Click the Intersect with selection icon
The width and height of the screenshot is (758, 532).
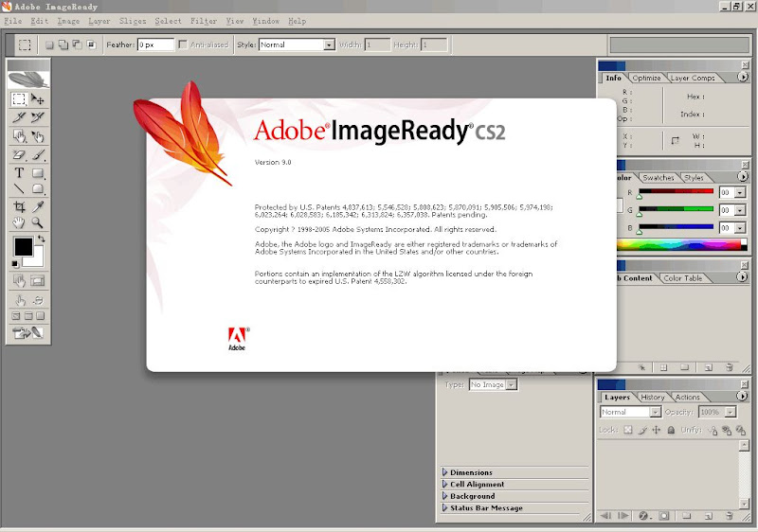pyautogui.click(x=91, y=44)
